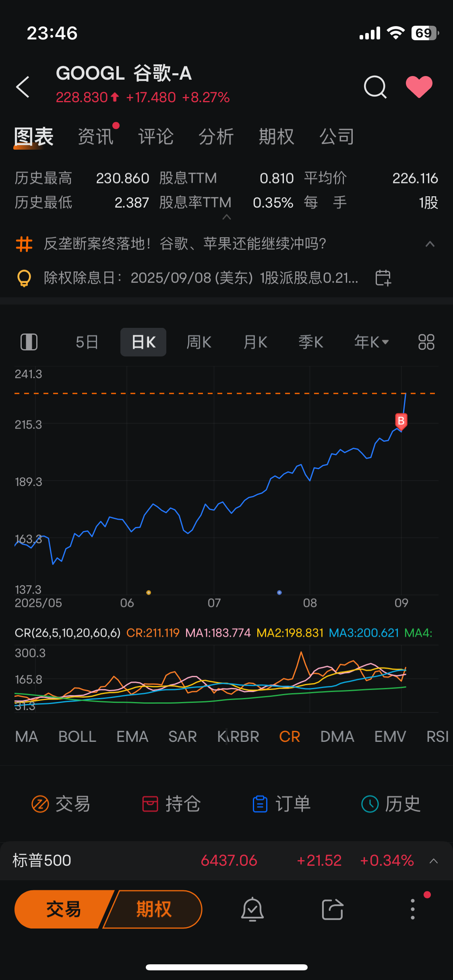Image resolution: width=453 pixels, height=980 pixels.
Task: Open the 分析 tab
Action: pyautogui.click(x=216, y=137)
